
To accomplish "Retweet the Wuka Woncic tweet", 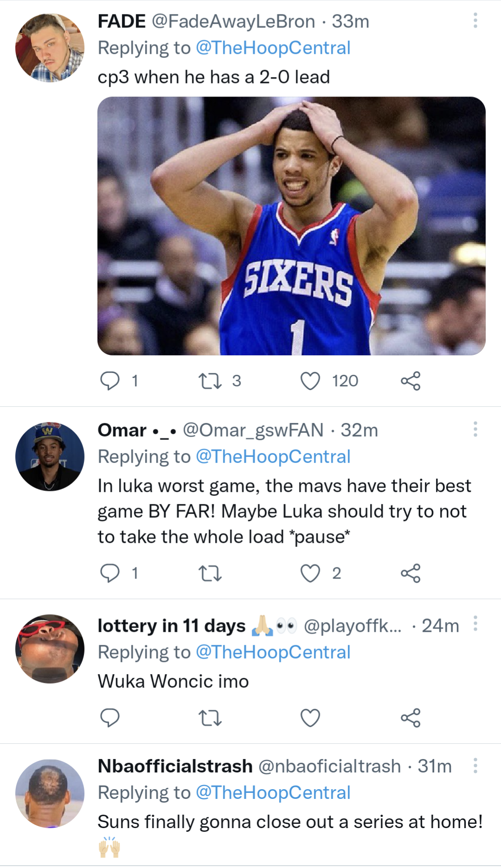I will click(x=210, y=718).
